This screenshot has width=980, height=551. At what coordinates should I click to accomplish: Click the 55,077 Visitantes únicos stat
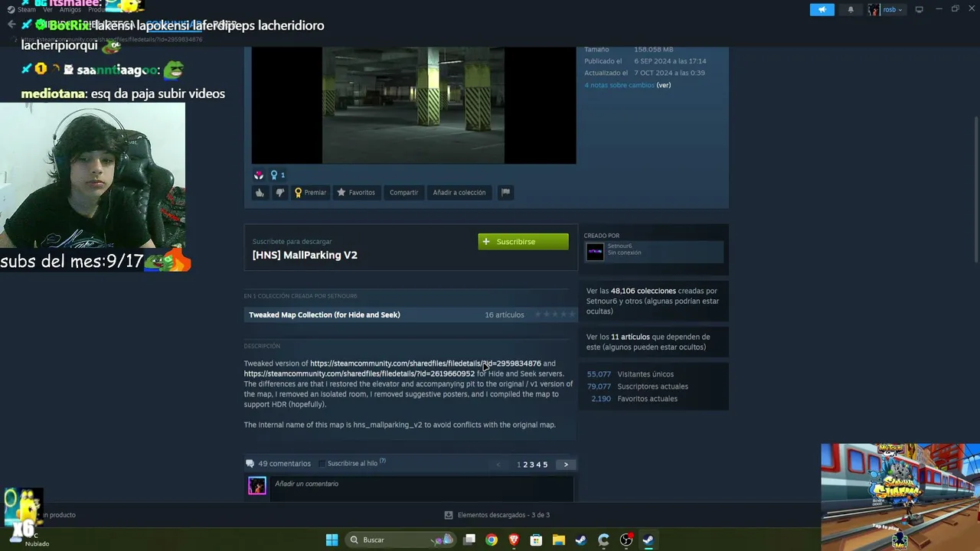click(630, 374)
